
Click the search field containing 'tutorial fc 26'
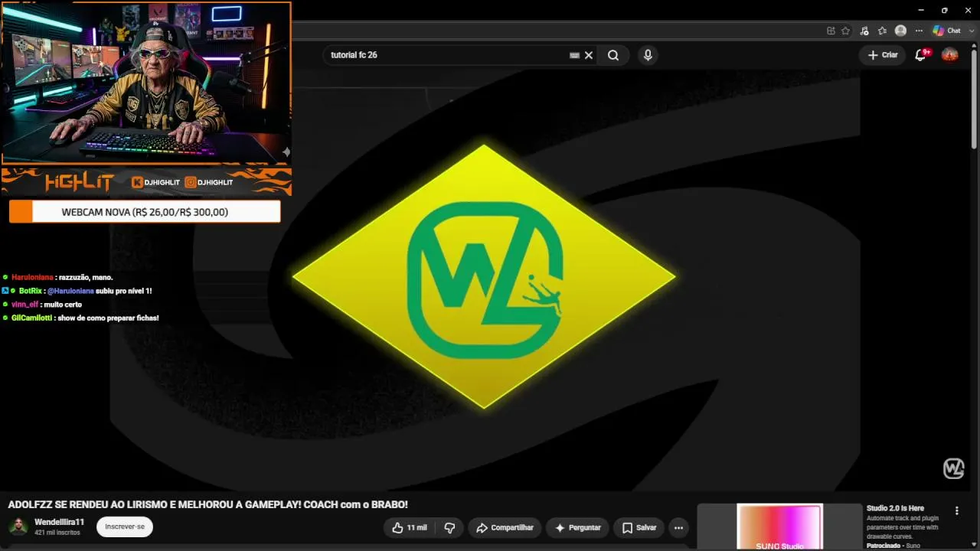(x=448, y=55)
